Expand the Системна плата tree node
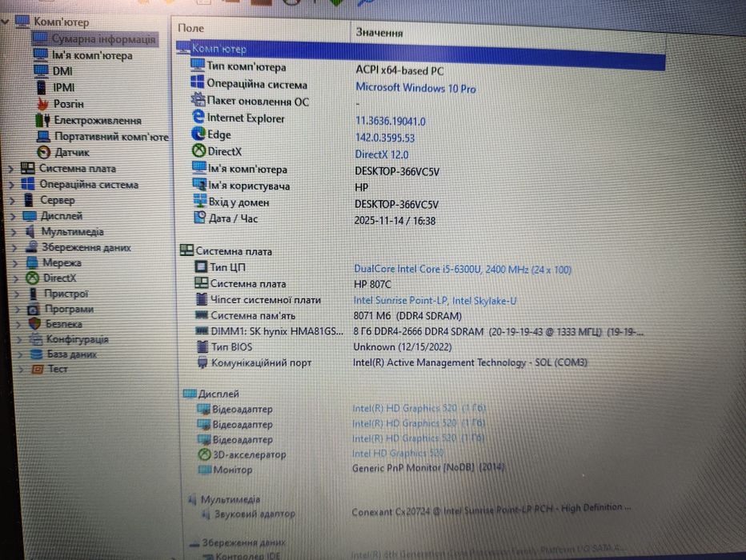The width and height of the screenshot is (746, 560). click(x=11, y=169)
